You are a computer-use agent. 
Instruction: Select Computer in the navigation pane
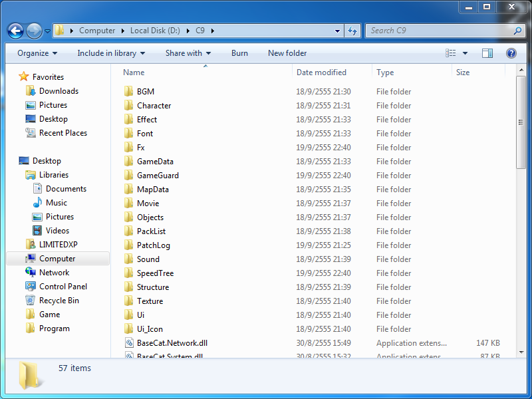(x=58, y=259)
